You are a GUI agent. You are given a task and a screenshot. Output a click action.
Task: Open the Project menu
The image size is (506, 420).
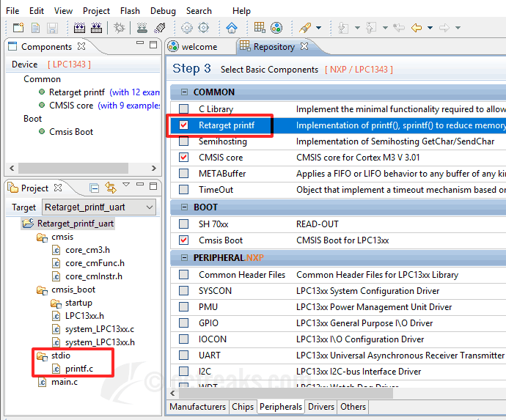(x=96, y=11)
